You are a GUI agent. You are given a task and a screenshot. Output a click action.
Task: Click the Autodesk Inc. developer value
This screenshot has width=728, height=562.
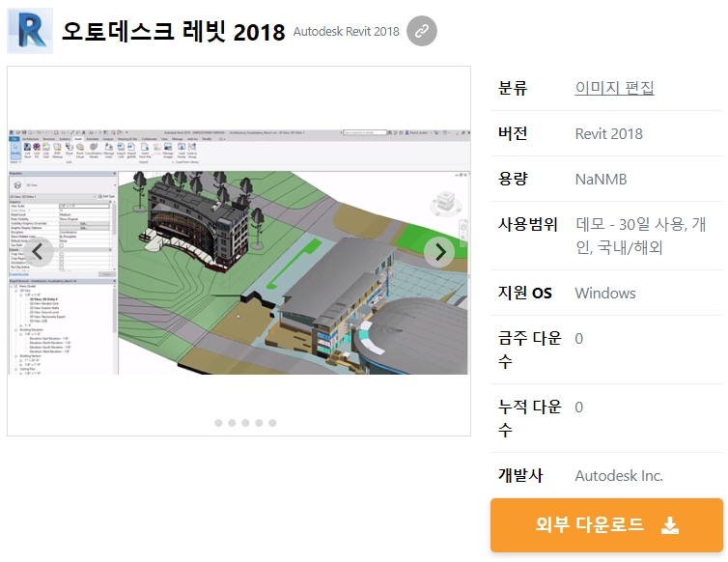tap(619, 476)
